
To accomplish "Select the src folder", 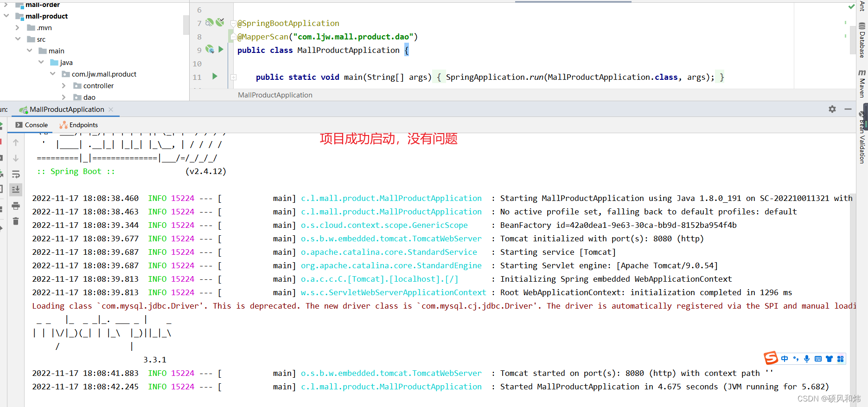I will tap(41, 39).
